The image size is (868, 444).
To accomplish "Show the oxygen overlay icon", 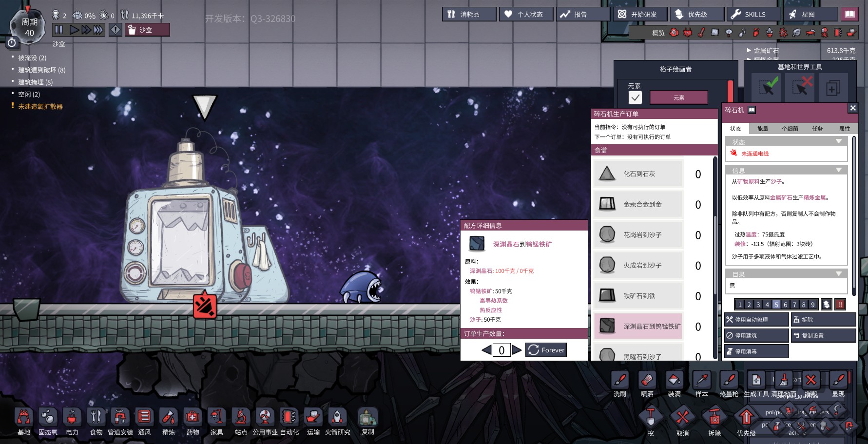I will point(674,33).
